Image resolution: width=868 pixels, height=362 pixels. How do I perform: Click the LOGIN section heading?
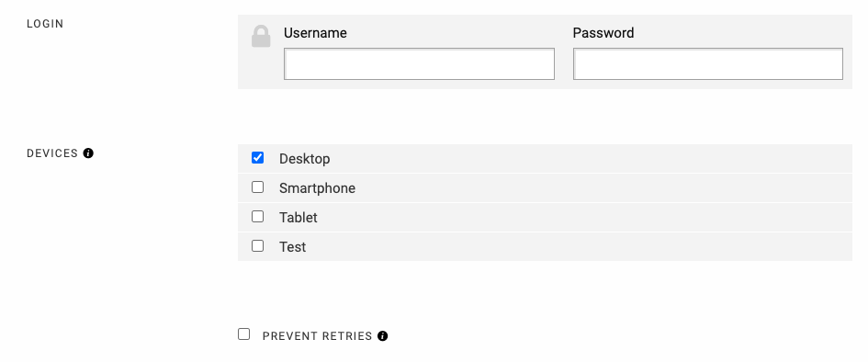click(x=45, y=24)
